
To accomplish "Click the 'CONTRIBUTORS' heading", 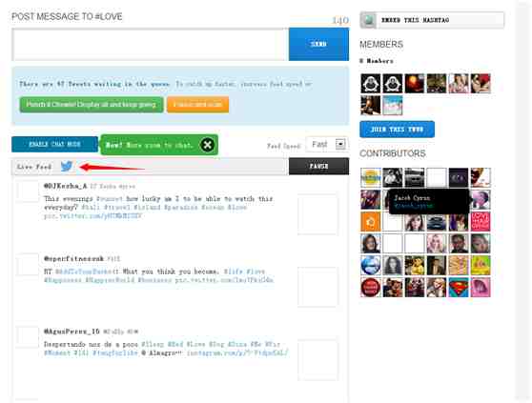I will (393, 153).
